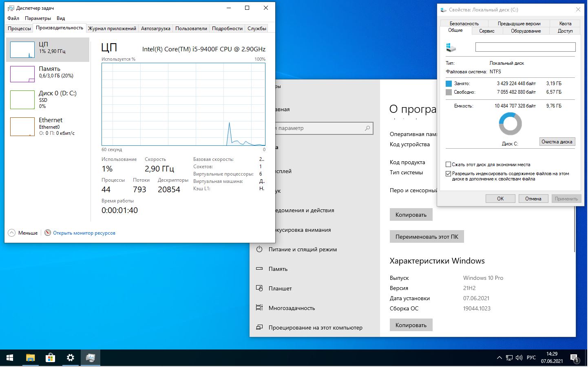This screenshot has width=588, height=367.
Task: Switch to the Автозагрузка tab
Action: [155, 29]
